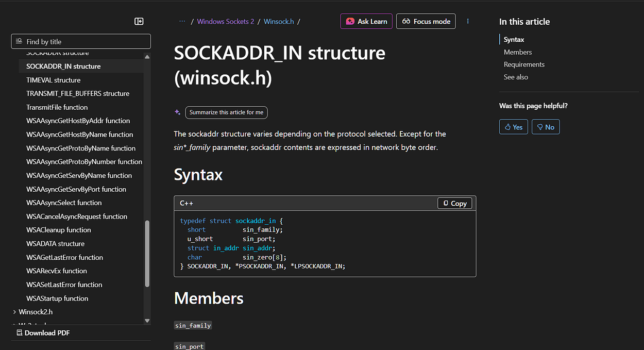The image size is (644, 350).
Task: Click sin_zero[8] in the code
Action: click(x=263, y=257)
